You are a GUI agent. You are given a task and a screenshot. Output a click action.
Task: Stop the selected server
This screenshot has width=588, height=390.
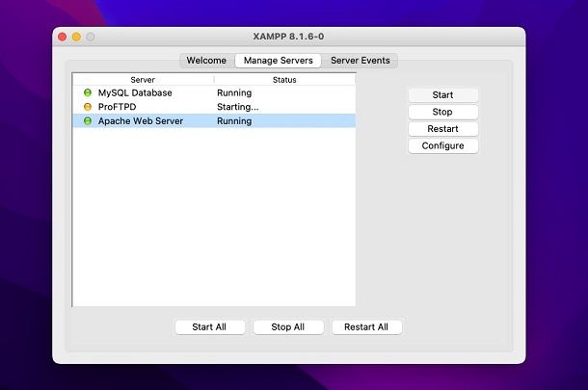tap(442, 112)
